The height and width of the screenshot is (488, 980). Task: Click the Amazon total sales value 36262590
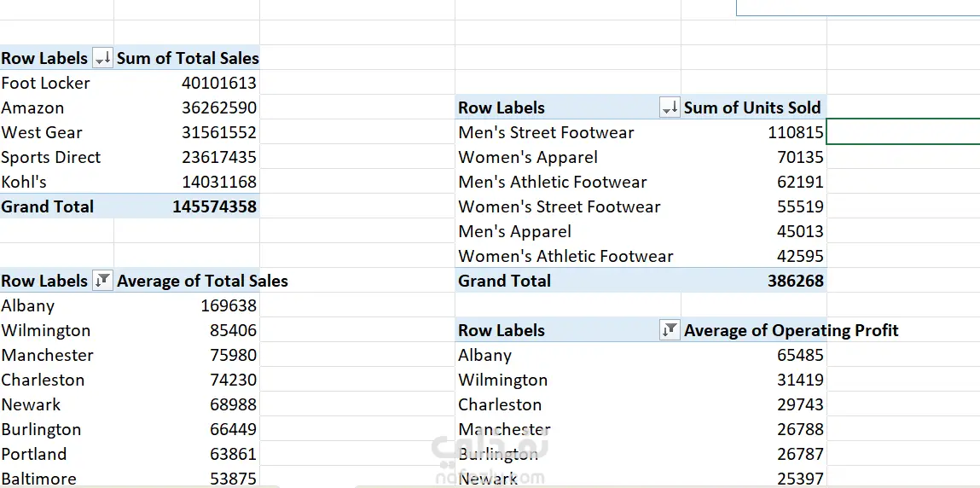click(x=218, y=107)
